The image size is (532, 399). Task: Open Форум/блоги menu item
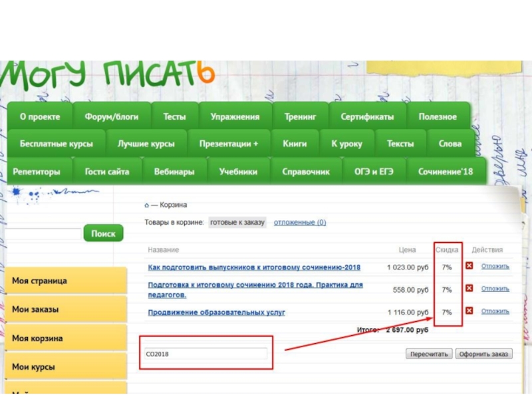pyautogui.click(x=112, y=117)
